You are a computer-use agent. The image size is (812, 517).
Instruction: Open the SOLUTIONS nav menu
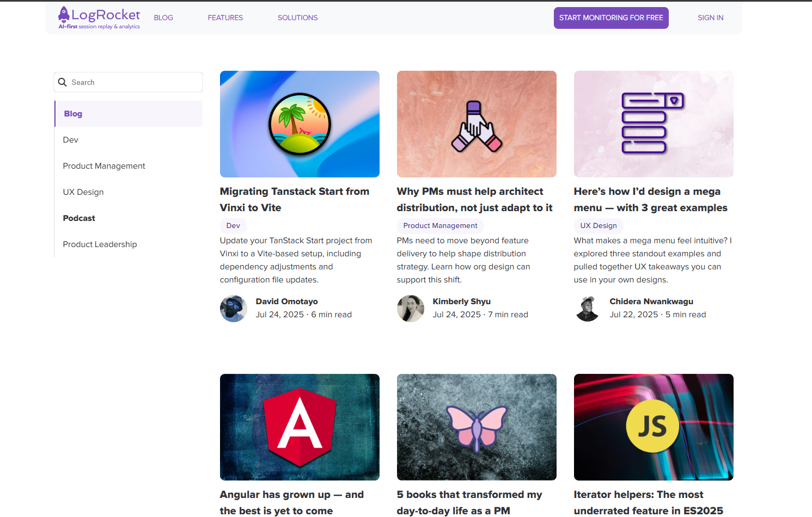pyautogui.click(x=298, y=18)
